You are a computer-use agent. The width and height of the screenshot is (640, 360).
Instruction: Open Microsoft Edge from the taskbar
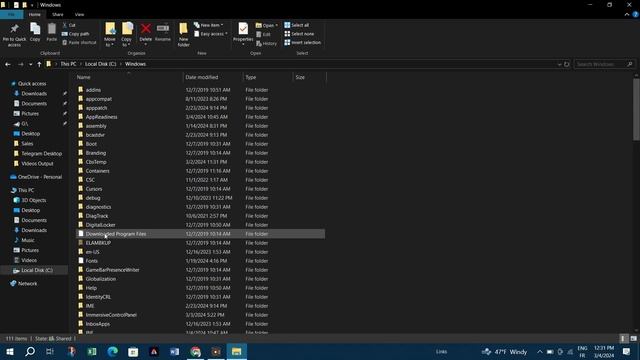(113, 351)
